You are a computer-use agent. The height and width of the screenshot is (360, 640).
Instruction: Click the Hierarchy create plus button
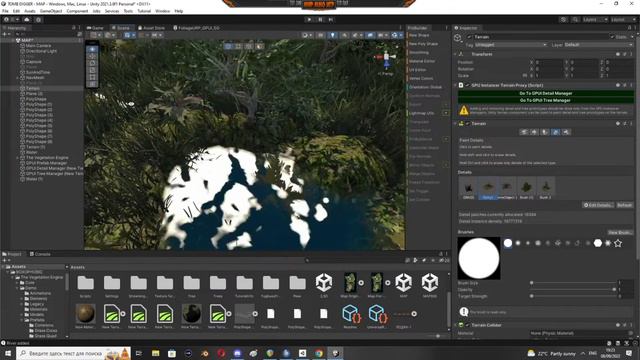pos(5,34)
